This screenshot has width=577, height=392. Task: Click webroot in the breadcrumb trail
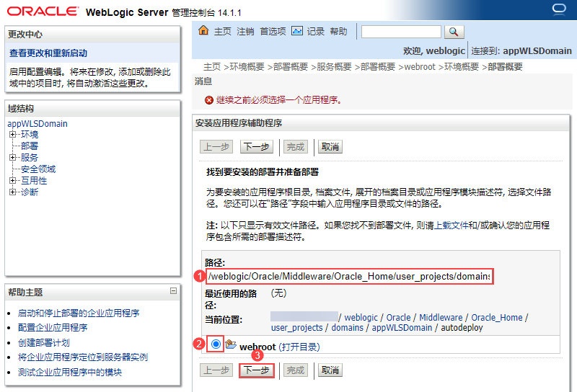[x=420, y=66]
